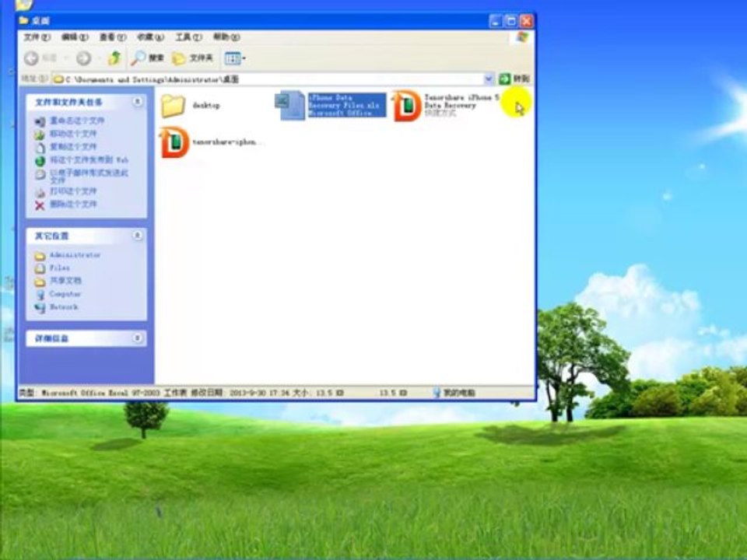Click 复制这个文件 copy task

[65, 147]
